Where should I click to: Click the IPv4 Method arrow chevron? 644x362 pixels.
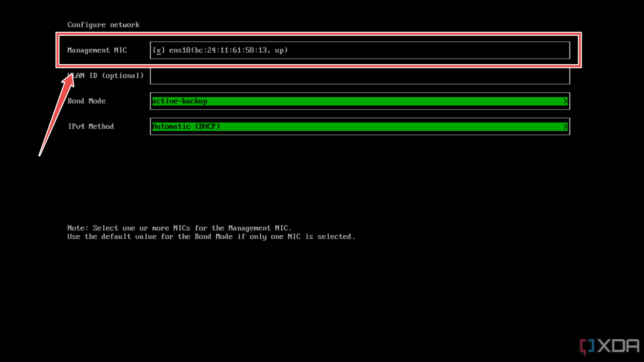[x=565, y=126]
